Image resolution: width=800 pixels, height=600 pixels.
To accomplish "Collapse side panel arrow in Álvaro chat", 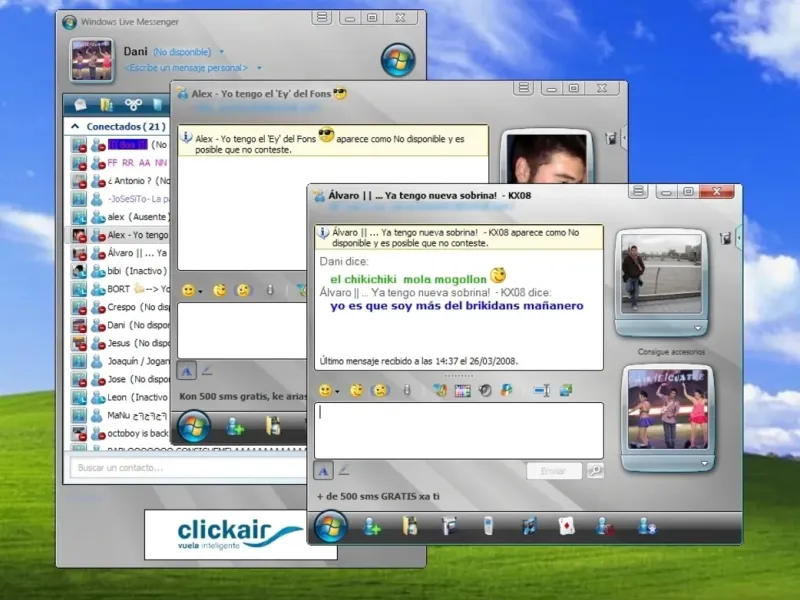I will pos(738,238).
